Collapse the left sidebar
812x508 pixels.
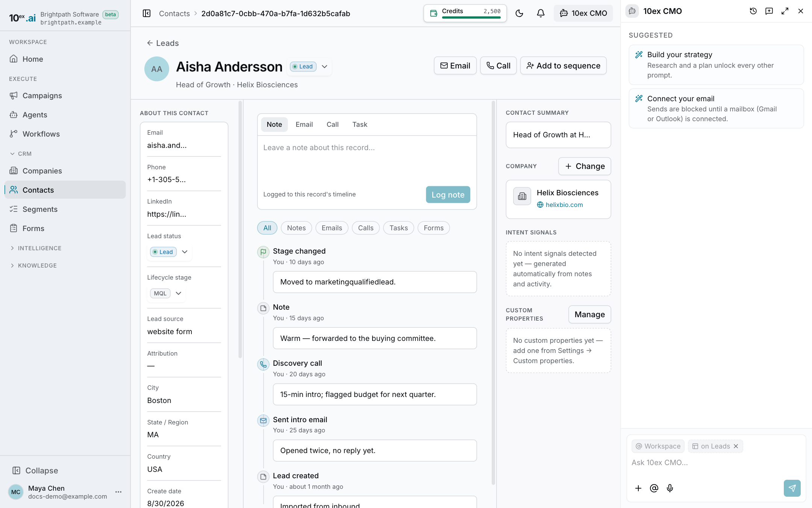point(35,470)
